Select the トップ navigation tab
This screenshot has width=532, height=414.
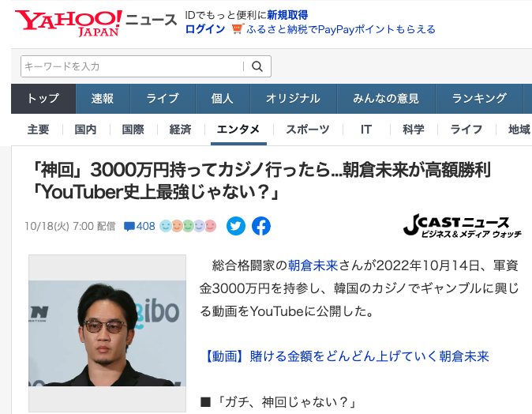tap(43, 99)
